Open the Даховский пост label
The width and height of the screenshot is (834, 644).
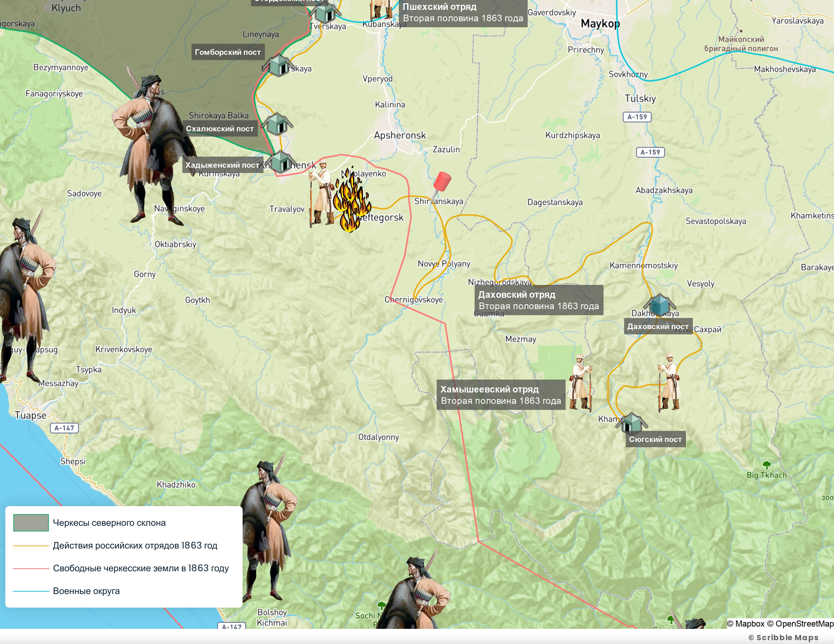(x=658, y=326)
